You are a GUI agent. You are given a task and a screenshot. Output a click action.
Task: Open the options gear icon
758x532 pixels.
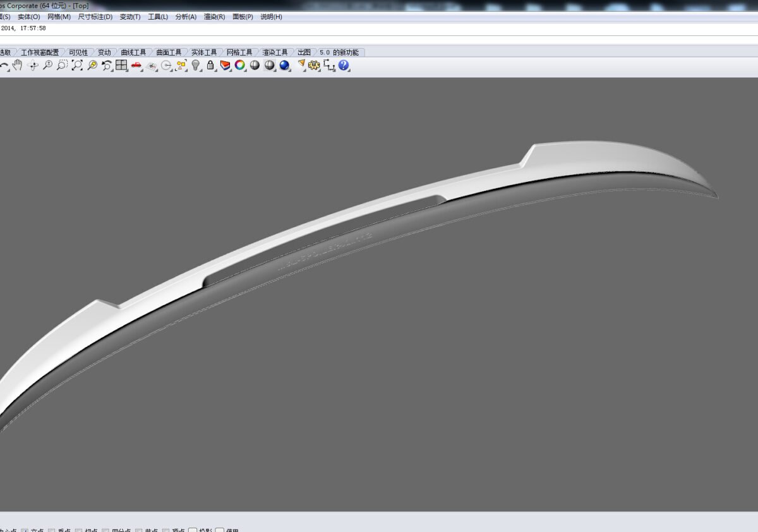coord(314,65)
